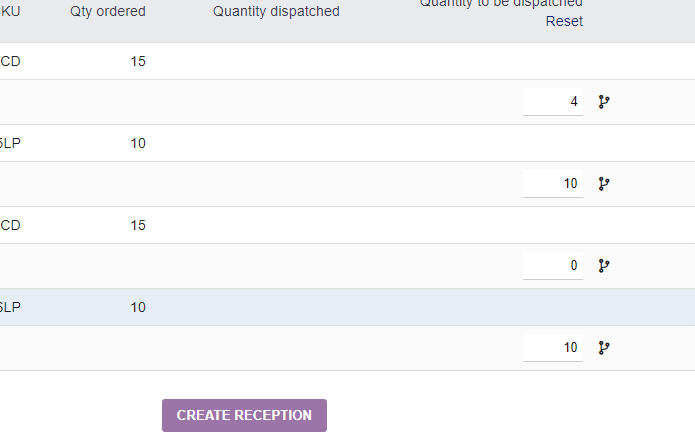This screenshot has height=448, width=695.
Task: Click the CD SKU cell in the topmost row
Action: pyautogui.click(x=10, y=61)
